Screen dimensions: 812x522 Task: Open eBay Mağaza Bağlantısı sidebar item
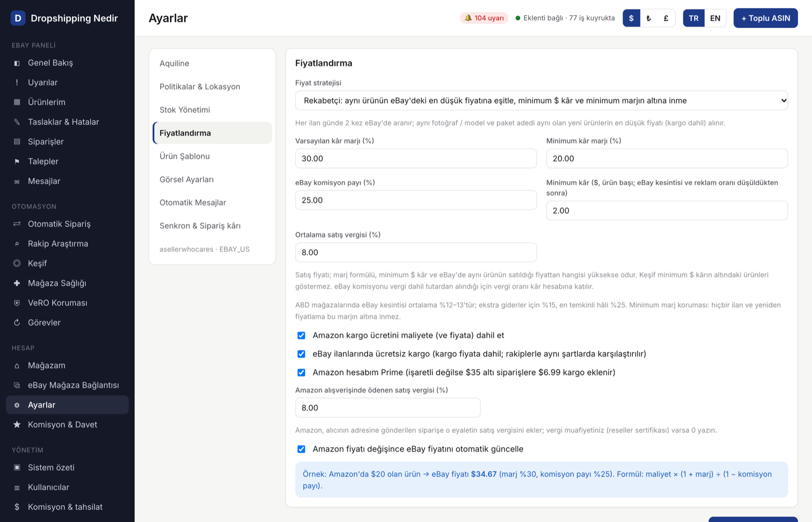(67, 385)
